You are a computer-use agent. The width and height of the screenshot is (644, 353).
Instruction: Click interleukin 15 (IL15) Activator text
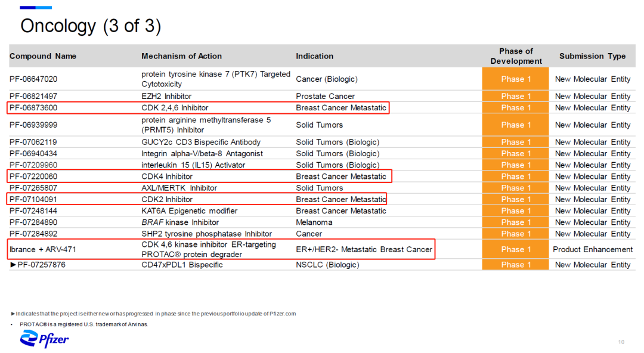(x=193, y=165)
